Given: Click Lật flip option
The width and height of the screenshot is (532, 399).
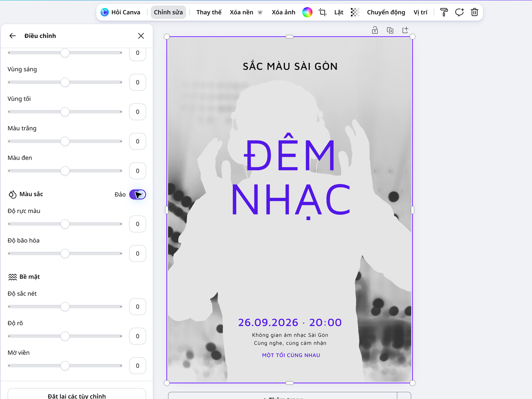Looking at the screenshot, I should point(339,12).
